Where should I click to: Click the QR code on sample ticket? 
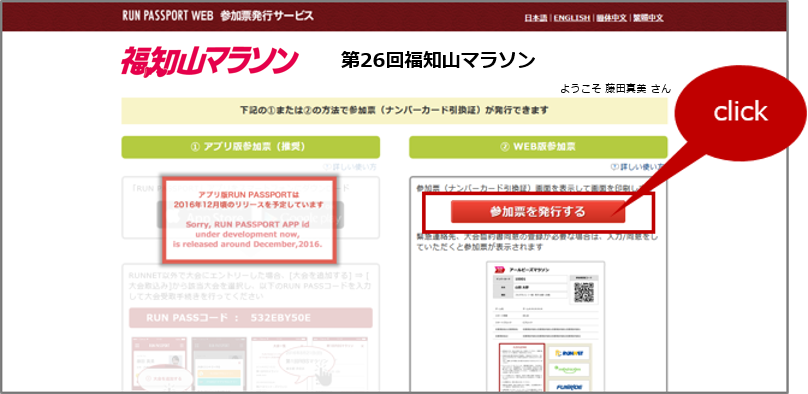[584, 292]
